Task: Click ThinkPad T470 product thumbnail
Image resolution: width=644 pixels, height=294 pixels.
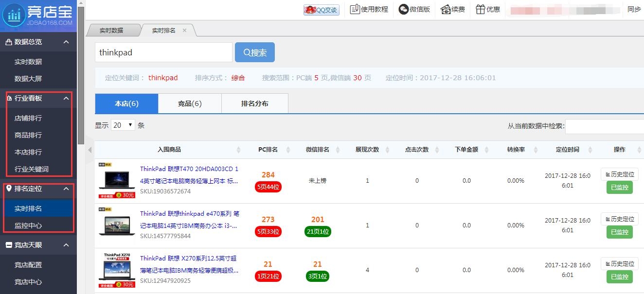Action: click(x=117, y=181)
